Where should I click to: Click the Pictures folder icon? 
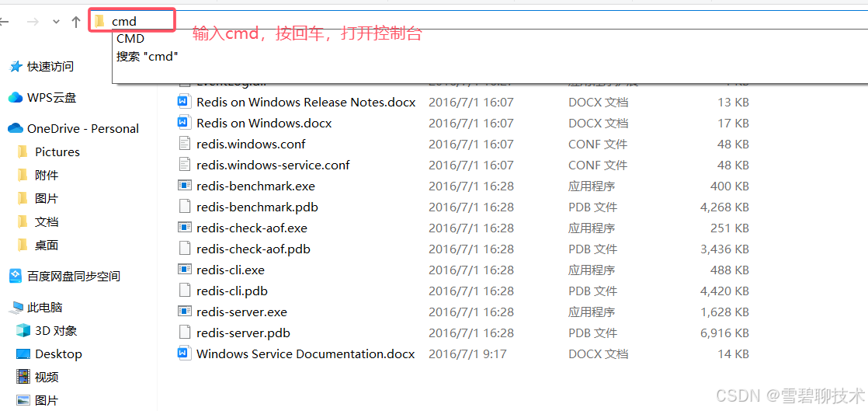23,152
